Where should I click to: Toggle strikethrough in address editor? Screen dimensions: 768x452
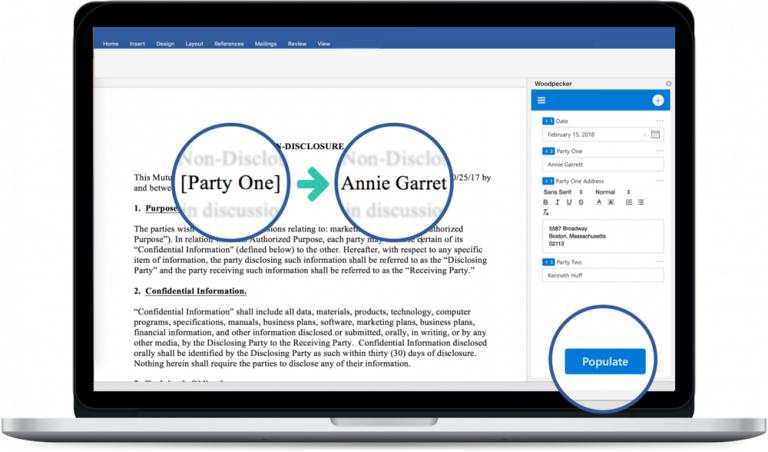tap(581, 202)
